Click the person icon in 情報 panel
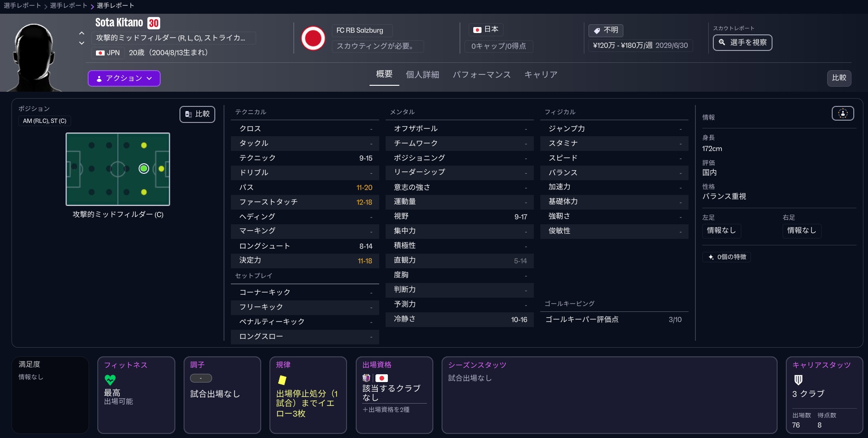 click(842, 113)
